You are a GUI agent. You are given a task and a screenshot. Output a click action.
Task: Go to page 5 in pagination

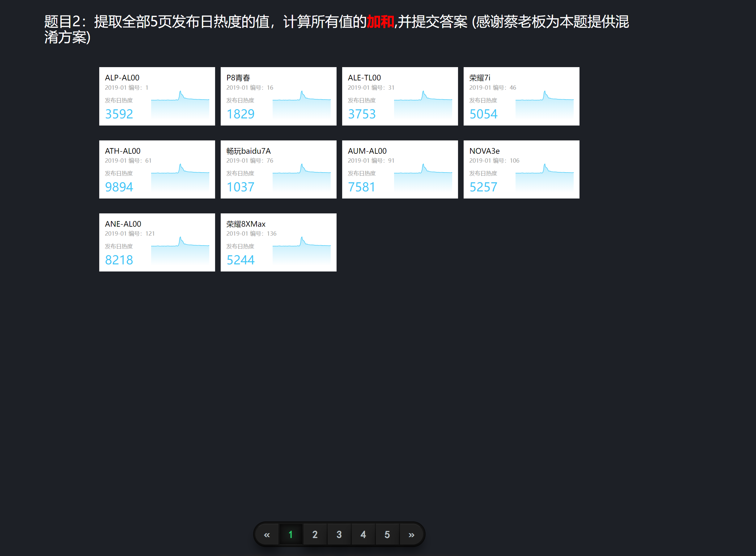click(387, 534)
